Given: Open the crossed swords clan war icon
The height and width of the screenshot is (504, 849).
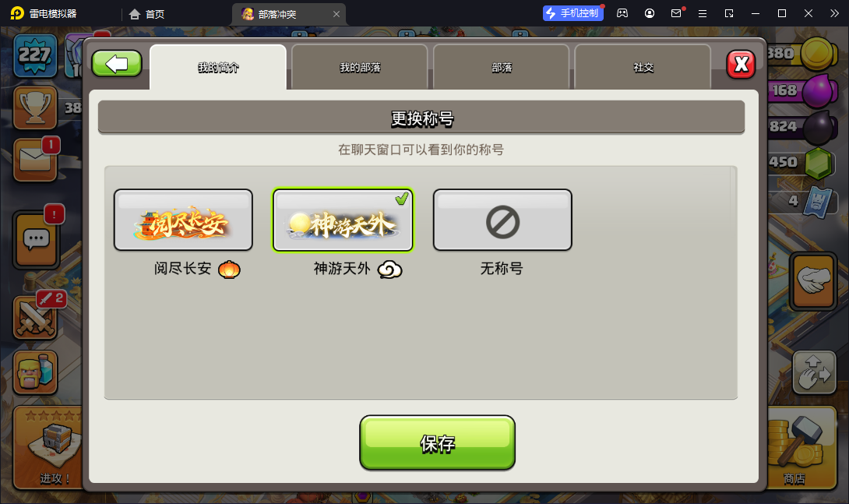Looking at the screenshot, I should 36,318.
